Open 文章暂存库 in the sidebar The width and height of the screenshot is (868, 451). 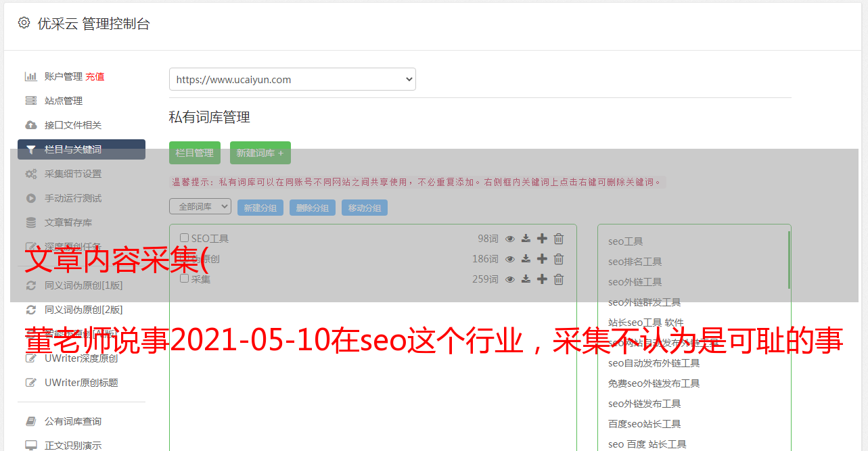68,222
